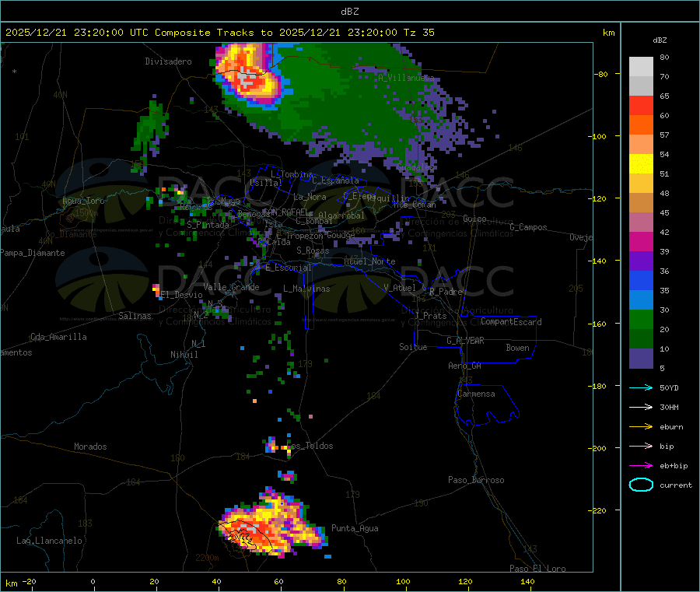
Task: Click the A_Villanueva map label
Action: [x=406, y=78]
